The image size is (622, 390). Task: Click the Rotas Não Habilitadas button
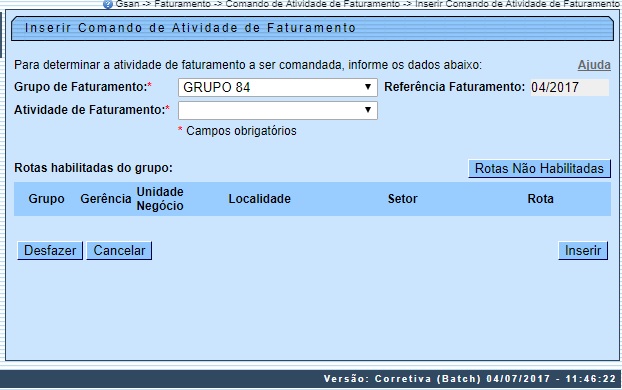coord(539,169)
